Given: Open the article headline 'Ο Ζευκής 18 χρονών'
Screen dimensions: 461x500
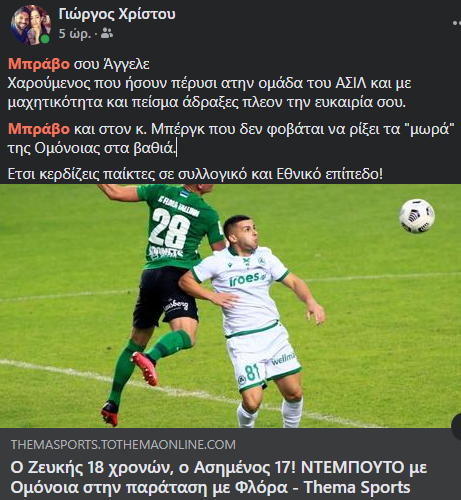Looking at the screenshot, I should 219,477.
